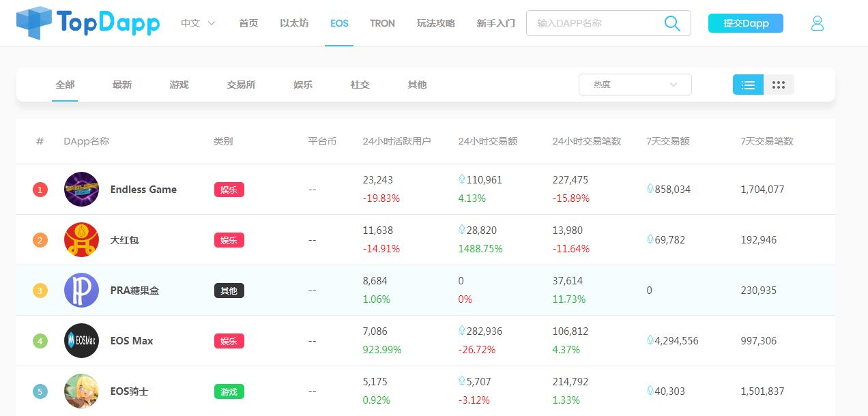The width and height of the screenshot is (868, 416).
Task: Click the 7天交易笔数 column header
Action: [x=767, y=141]
